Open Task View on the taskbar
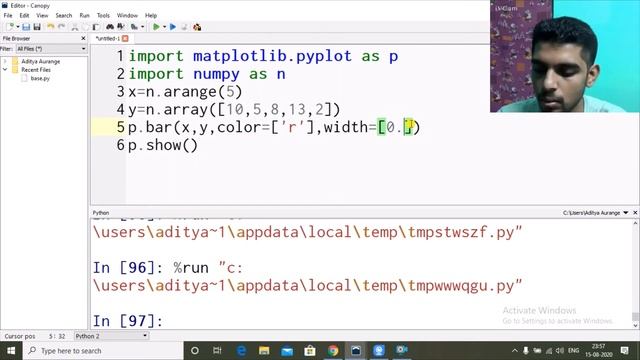 tap(217, 351)
